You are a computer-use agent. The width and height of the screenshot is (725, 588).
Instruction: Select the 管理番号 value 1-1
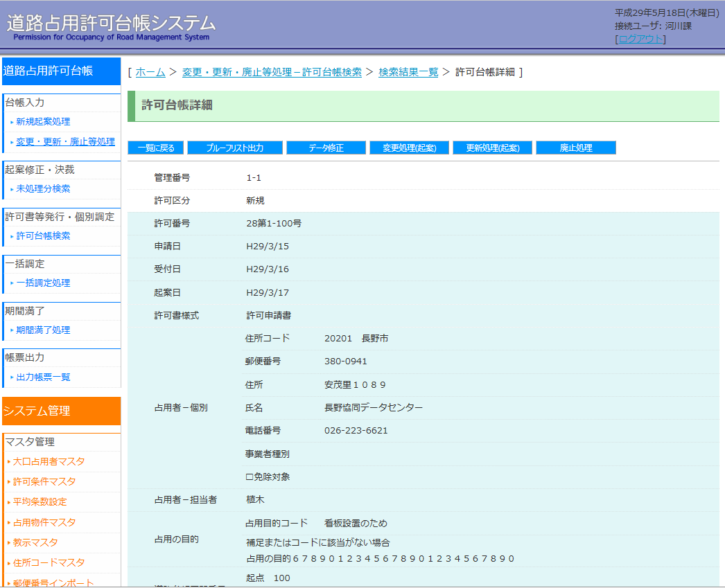click(x=254, y=178)
